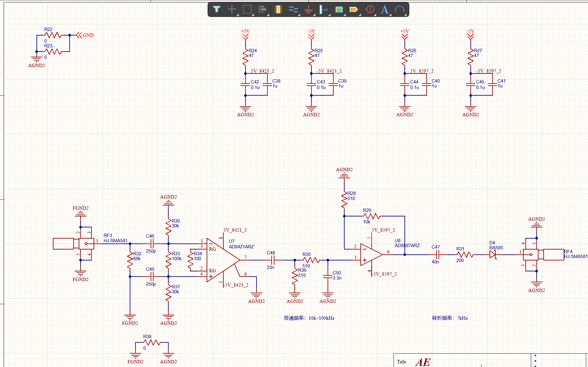Choose the Sheet Symbol tool
This screenshot has width=588, height=367.
click(339, 9)
